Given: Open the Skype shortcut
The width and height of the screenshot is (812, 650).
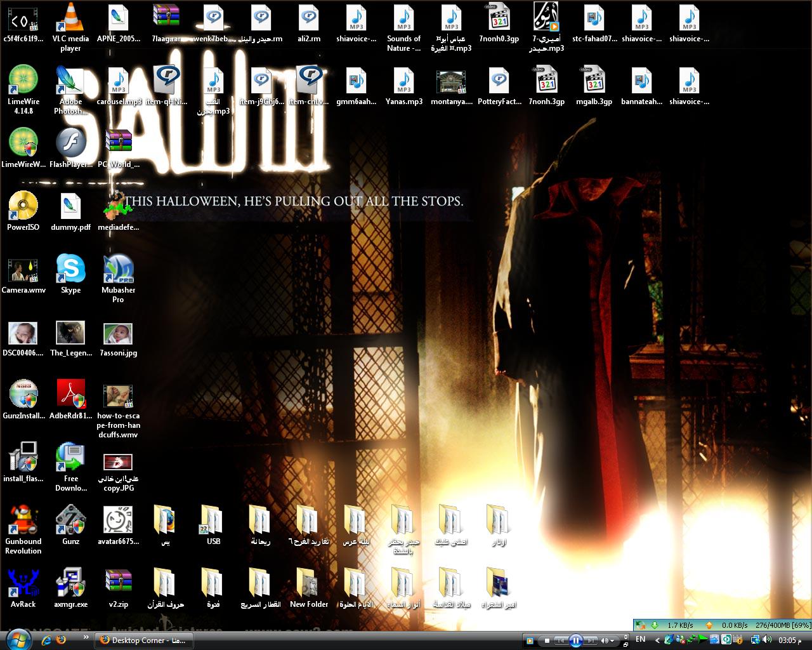Looking at the screenshot, I should click(x=70, y=274).
